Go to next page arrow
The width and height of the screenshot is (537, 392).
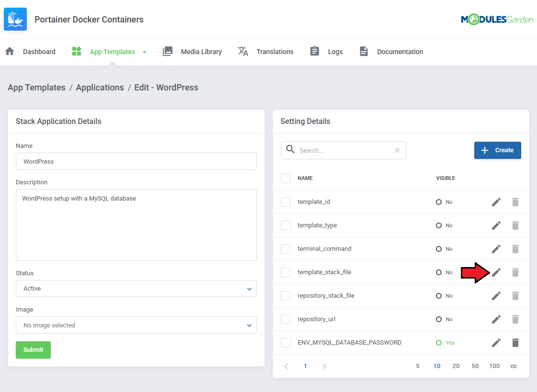click(x=324, y=366)
